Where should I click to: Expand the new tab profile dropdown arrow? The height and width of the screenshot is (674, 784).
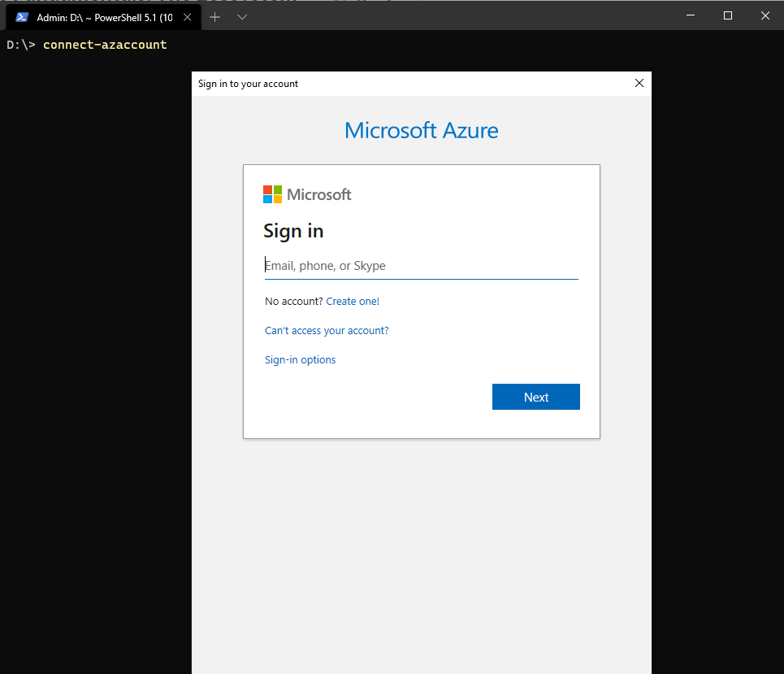coord(242,18)
